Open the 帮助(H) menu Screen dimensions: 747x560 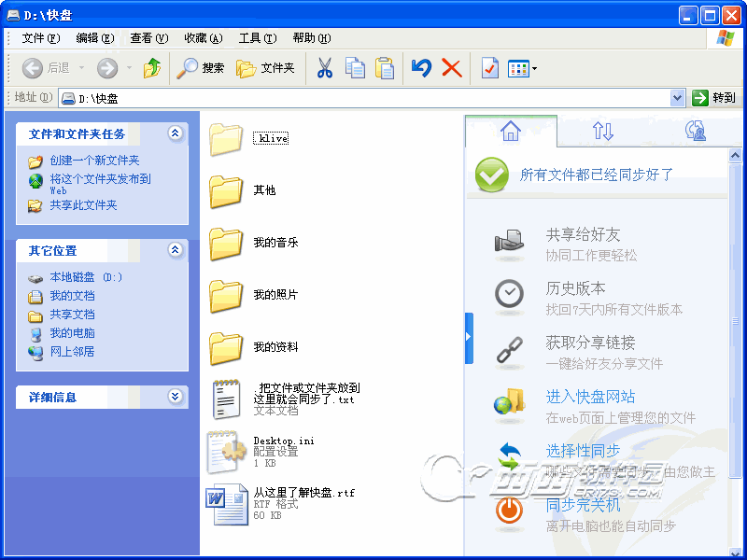[312, 38]
